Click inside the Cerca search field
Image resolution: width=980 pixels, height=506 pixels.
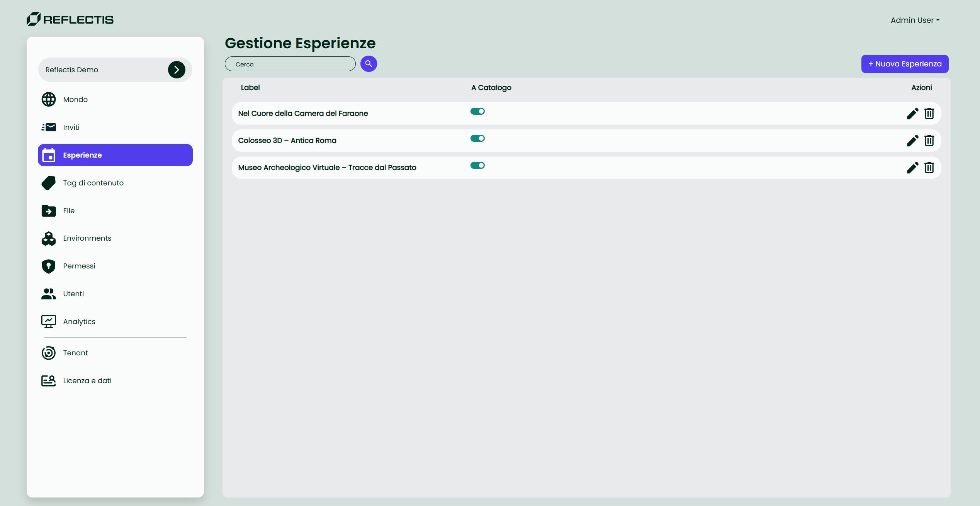pyautogui.click(x=290, y=64)
